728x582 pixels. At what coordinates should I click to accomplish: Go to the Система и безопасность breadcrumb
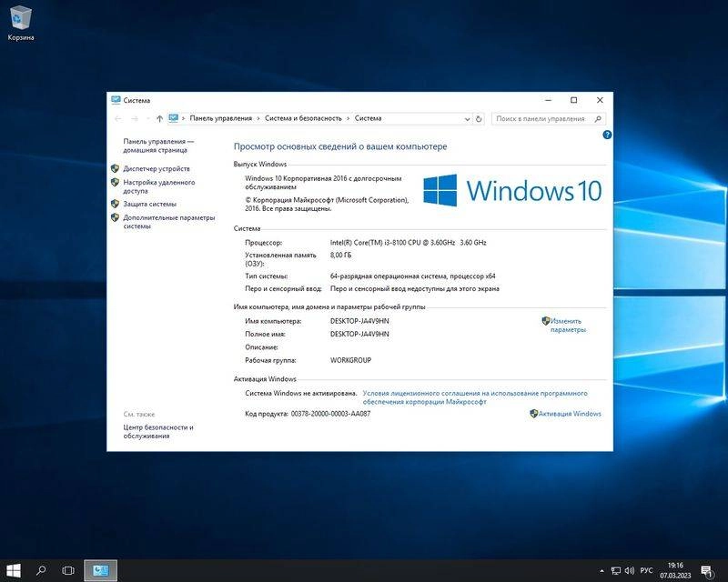[x=303, y=118]
